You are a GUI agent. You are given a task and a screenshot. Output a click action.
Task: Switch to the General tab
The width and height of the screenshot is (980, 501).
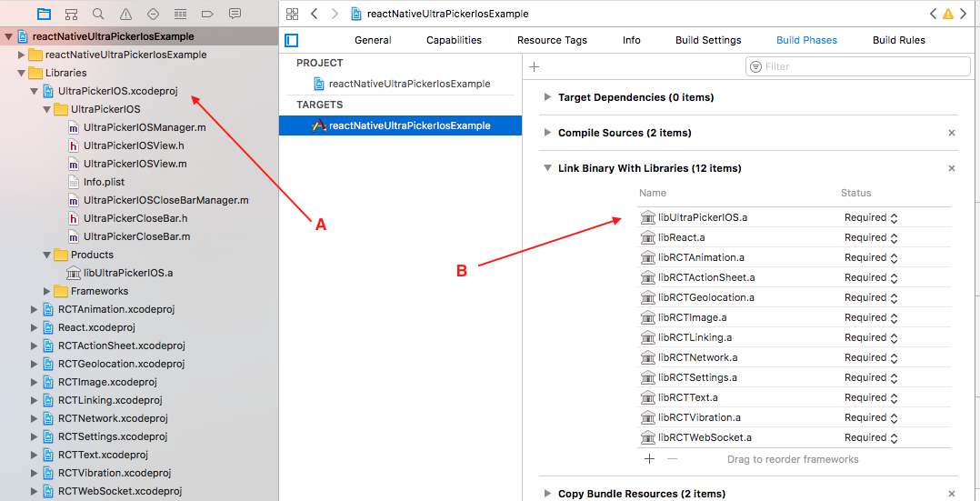[373, 40]
